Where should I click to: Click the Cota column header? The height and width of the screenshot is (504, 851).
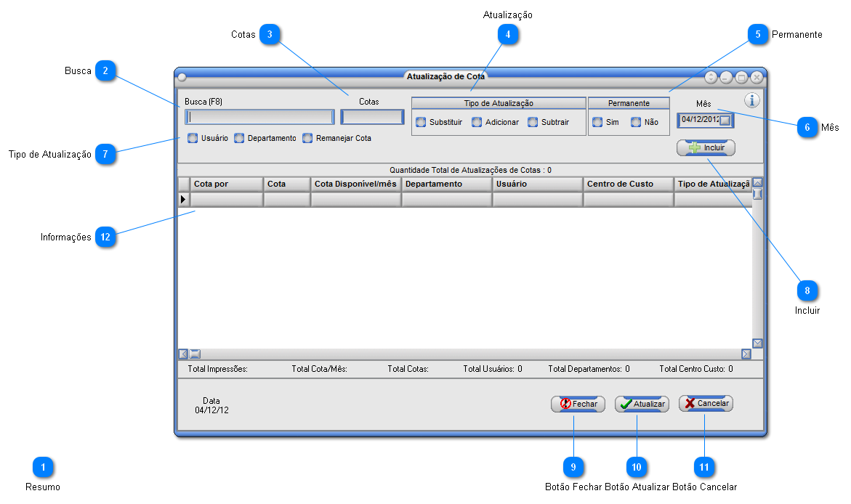287,184
